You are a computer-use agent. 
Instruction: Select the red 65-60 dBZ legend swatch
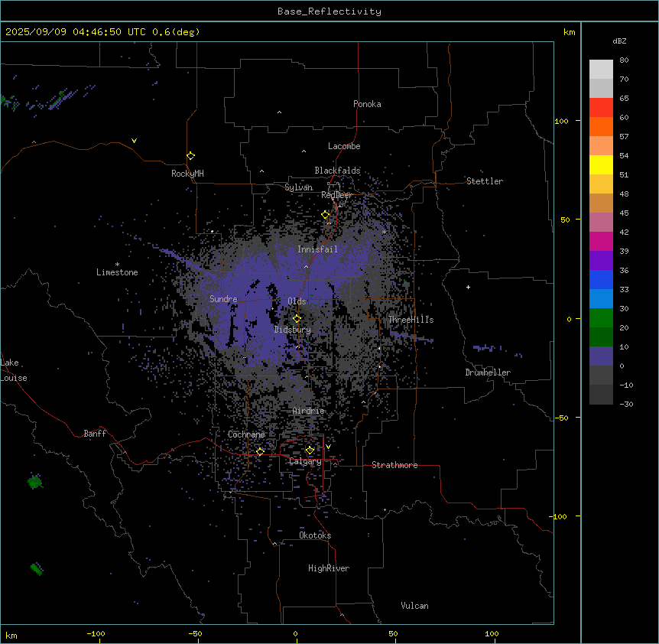[601, 108]
